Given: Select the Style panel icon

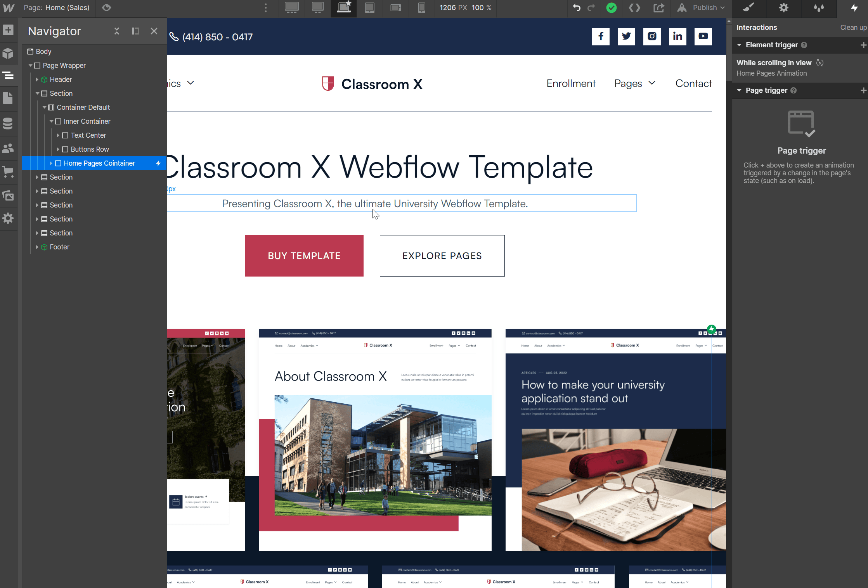Looking at the screenshot, I should 748,8.
